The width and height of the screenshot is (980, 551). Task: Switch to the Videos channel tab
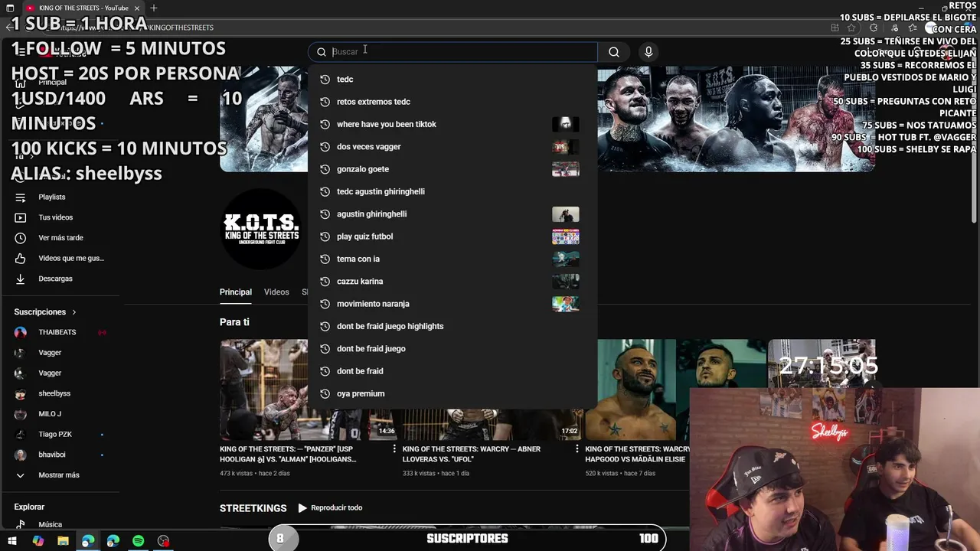276,292
